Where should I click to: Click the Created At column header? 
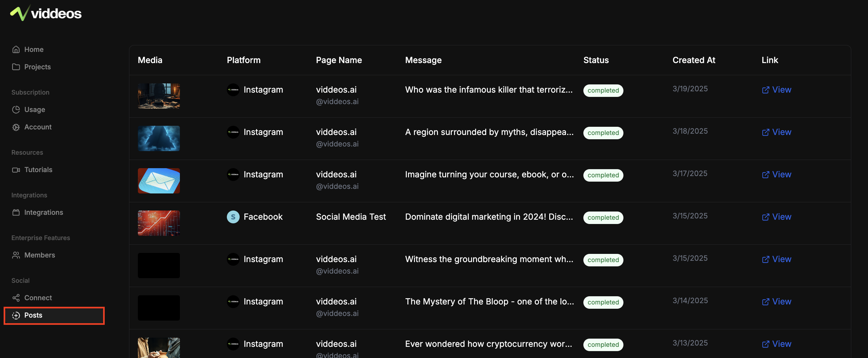pyautogui.click(x=693, y=60)
